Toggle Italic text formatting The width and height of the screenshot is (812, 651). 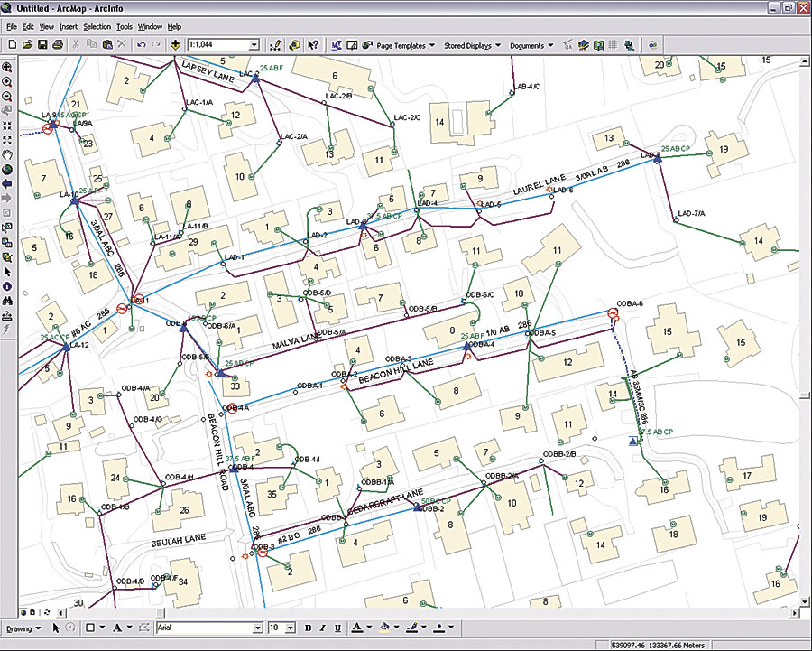point(322,628)
